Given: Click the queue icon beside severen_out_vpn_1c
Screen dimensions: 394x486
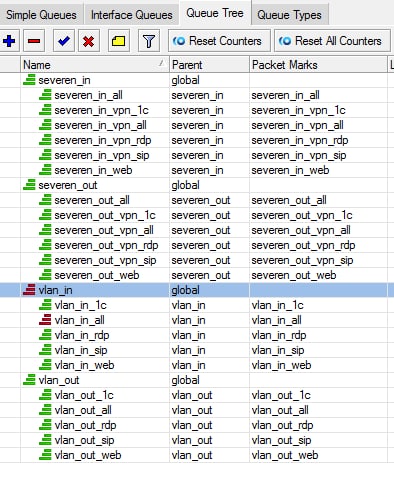Looking at the screenshot, I should [45, 215].
